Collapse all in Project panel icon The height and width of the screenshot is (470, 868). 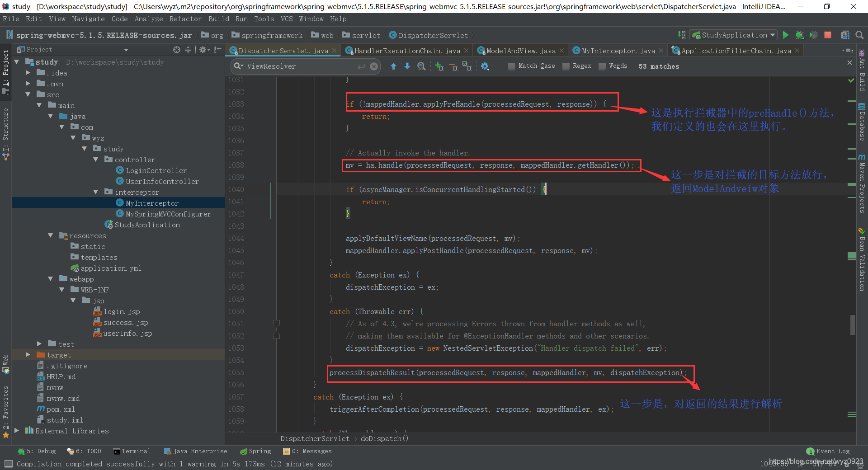pos(188,50)
